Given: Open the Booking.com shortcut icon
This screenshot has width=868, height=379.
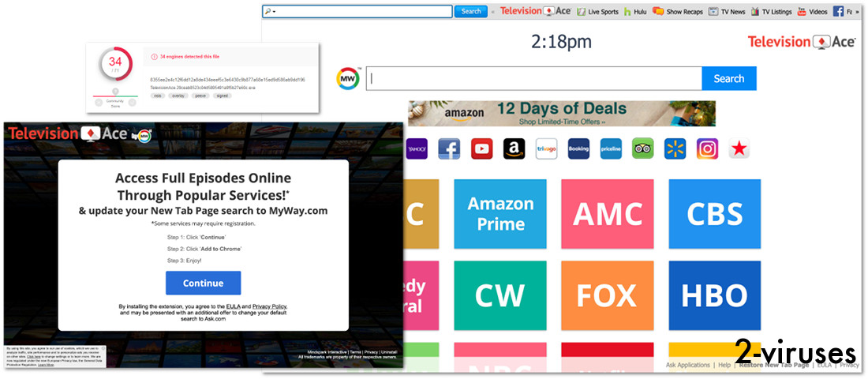Looking at the screenshot, I should point(578,149).
